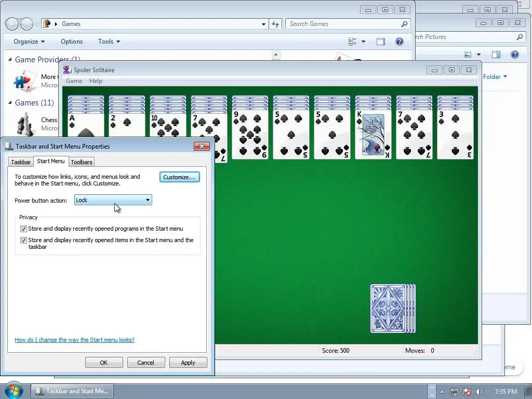Open the Power button action Lock dropdown
The height and width of the screenshot is (399, 532).
pos(113,200)
